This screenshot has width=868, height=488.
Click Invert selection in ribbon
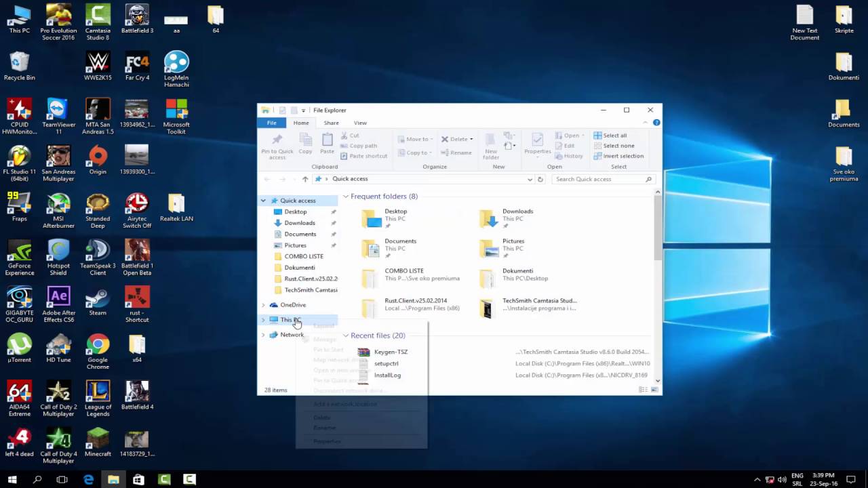(618, 156)
